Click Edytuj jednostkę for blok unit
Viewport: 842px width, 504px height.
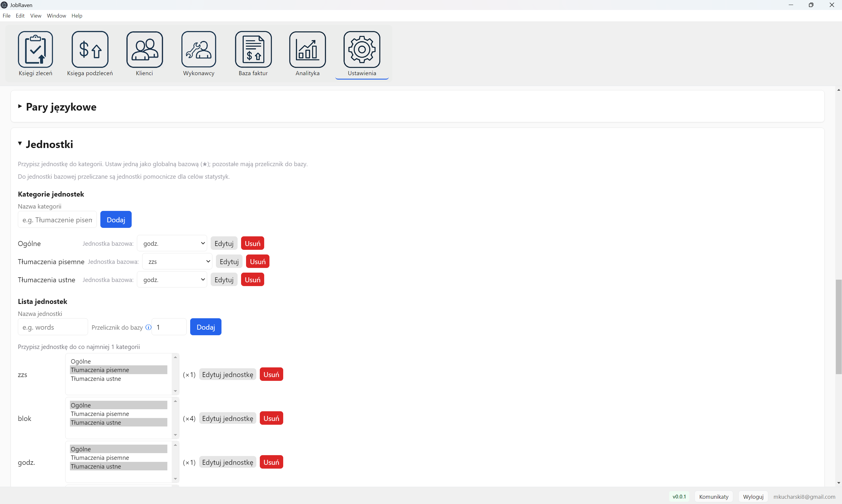click(x=228, y=418)
